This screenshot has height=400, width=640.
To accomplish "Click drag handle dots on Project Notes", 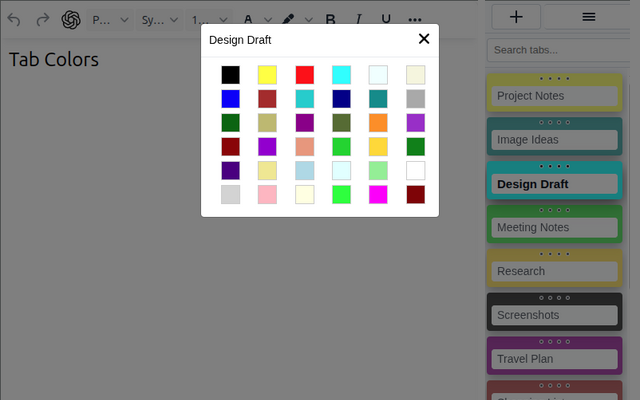I will point(554,78).
